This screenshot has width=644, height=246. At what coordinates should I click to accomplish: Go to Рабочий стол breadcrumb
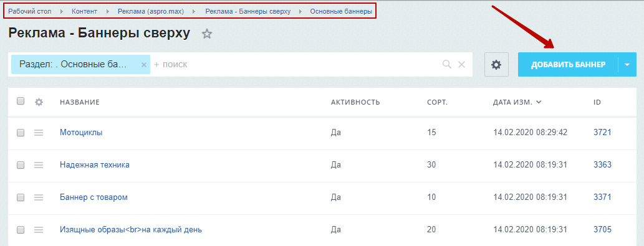[30, 11]
